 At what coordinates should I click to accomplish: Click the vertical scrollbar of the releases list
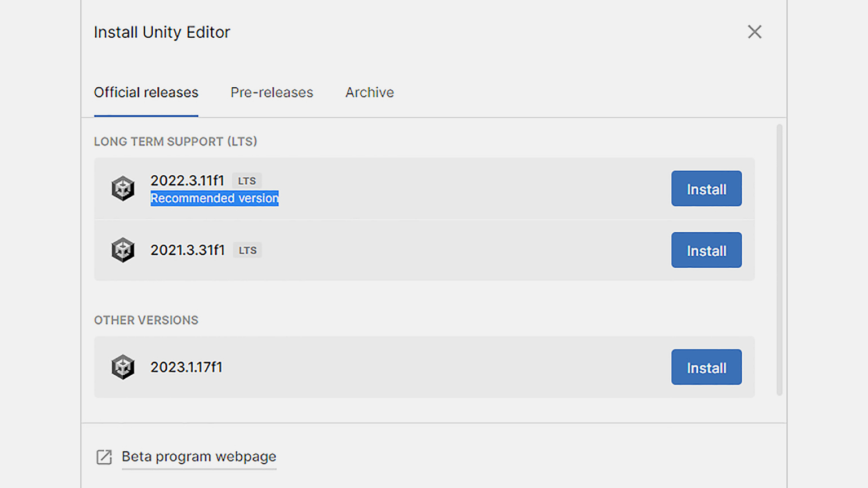(780, 259)
